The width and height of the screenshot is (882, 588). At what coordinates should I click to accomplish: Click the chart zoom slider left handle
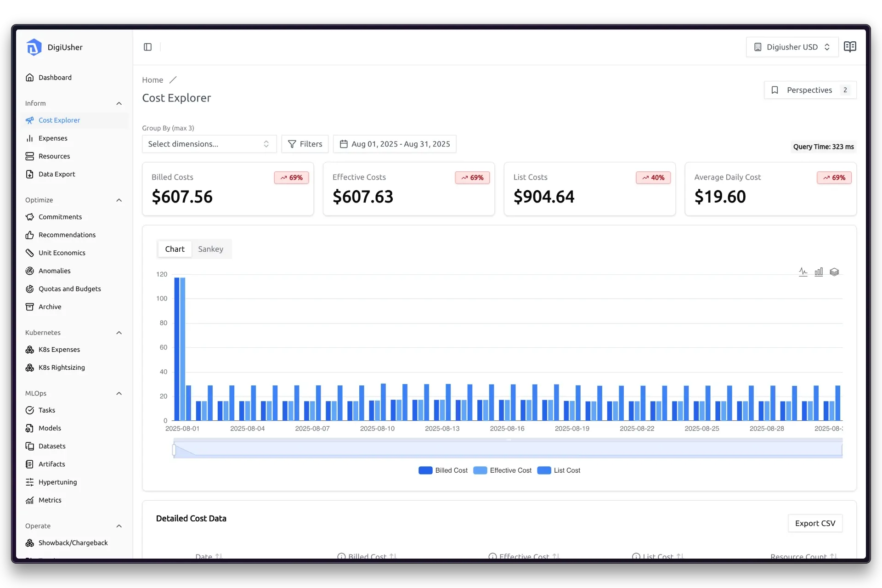174,450
